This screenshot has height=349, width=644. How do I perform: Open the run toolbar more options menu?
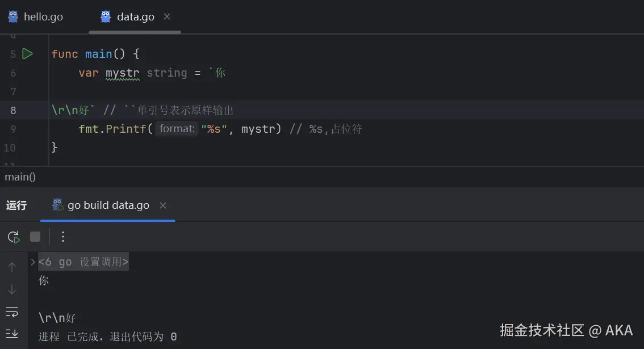coord(63,237)
